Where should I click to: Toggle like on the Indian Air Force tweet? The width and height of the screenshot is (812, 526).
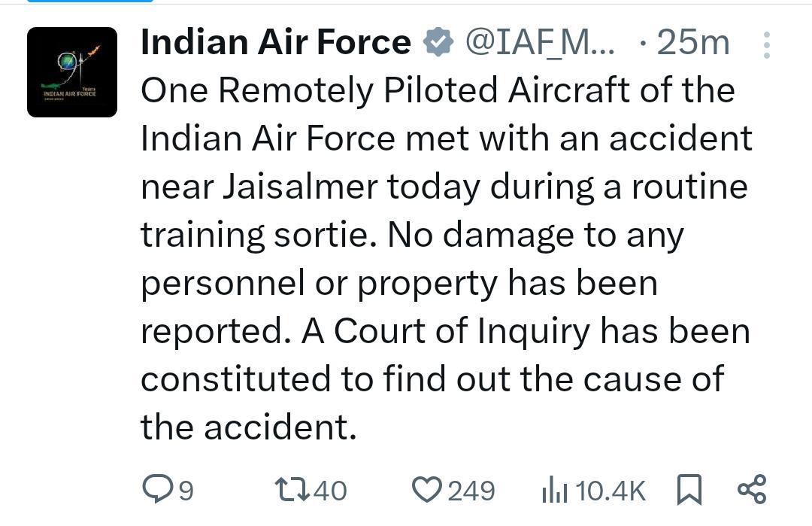[x=427, y=489]
